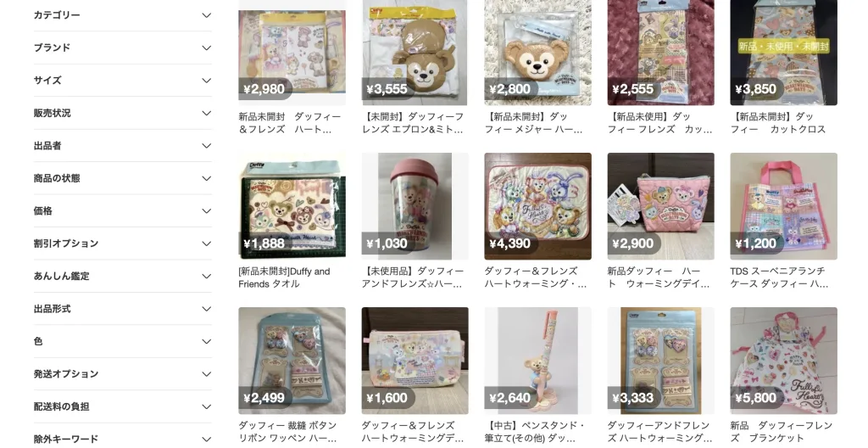Open the ¥5,800 blanket item thumbnail
The image size is (868, 448).
tap(783, 361)
